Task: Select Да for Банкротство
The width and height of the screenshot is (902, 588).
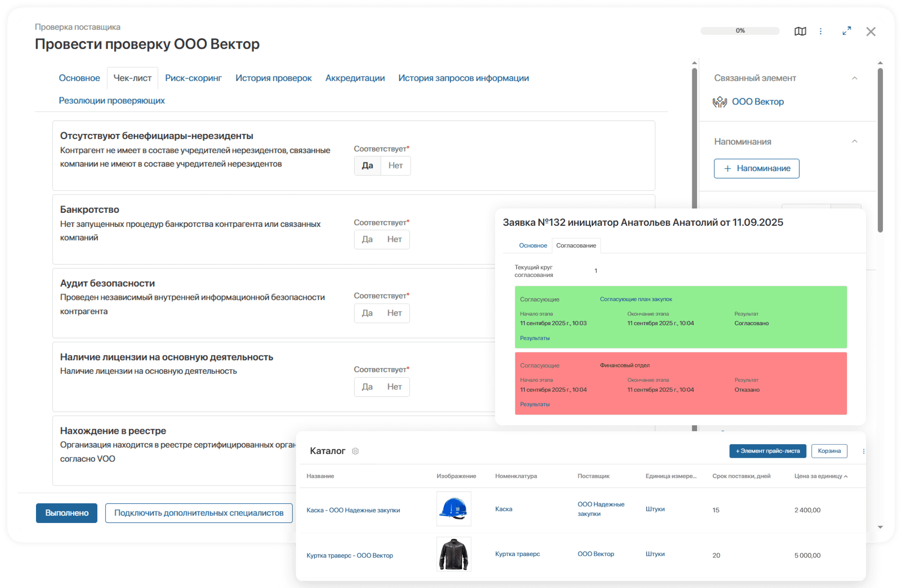Action: click(367, 239)
